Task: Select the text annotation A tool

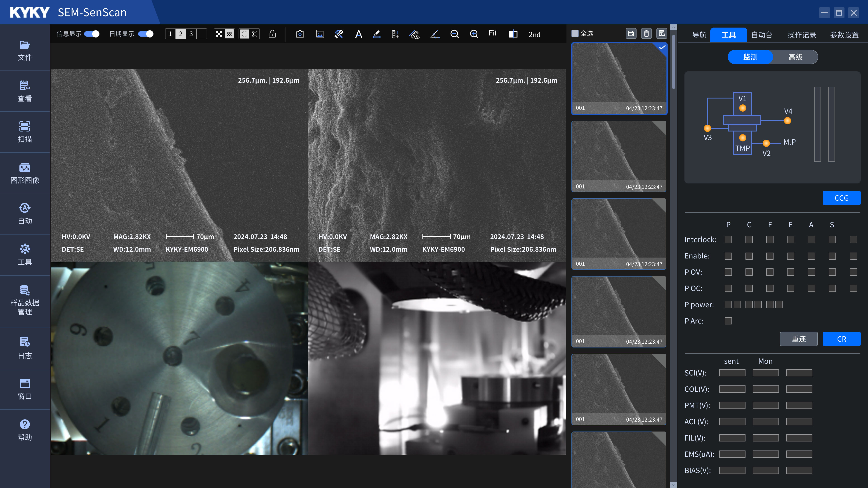Action: pos(359,34)
